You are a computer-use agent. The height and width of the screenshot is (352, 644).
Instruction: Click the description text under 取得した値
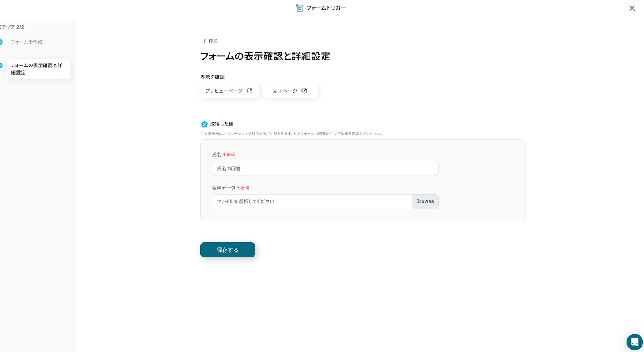[x=291, y=134]
